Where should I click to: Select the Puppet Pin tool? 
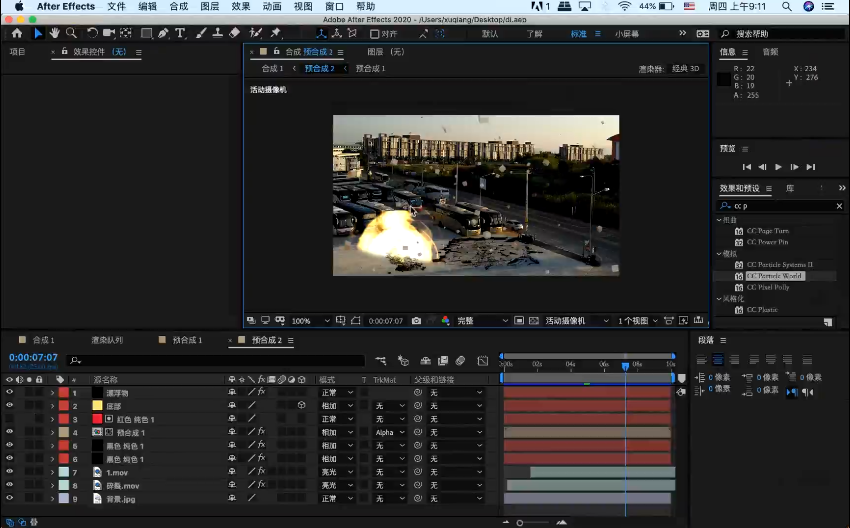coord(275,33)
